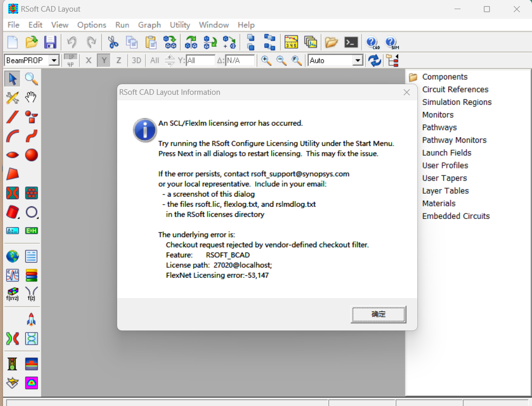This screenshot has height=406, width=532.
Task: Select the hand Pan tool
Action: pyautogui.click(x=31, y=98)
